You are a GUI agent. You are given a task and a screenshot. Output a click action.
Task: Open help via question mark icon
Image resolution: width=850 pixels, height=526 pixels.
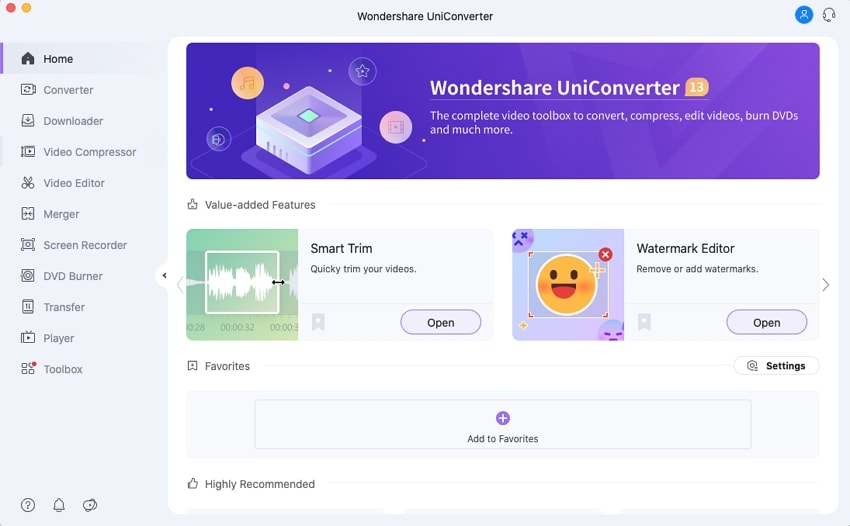28,505
